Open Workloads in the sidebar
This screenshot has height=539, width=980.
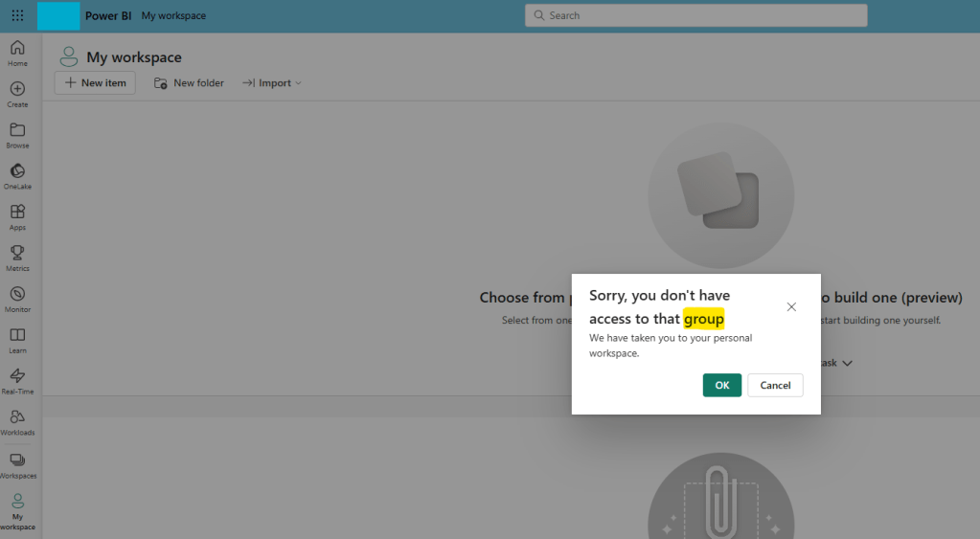[x=17, y=421]
